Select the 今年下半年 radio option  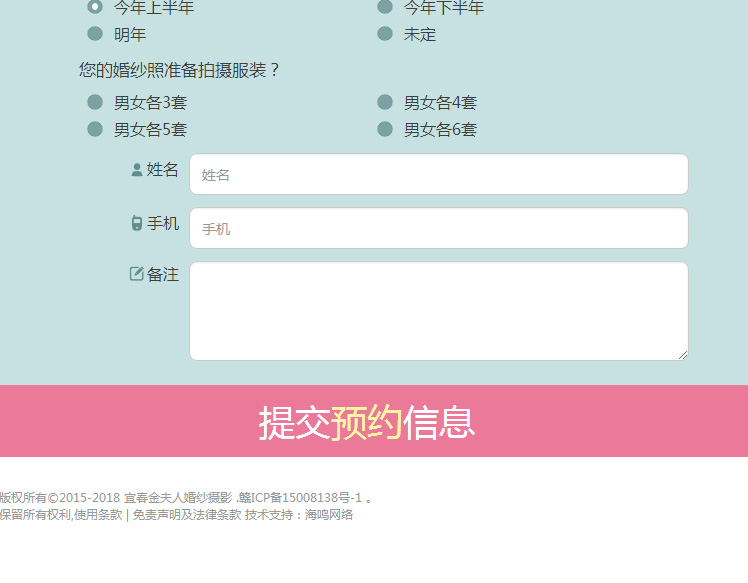point(385,7)
